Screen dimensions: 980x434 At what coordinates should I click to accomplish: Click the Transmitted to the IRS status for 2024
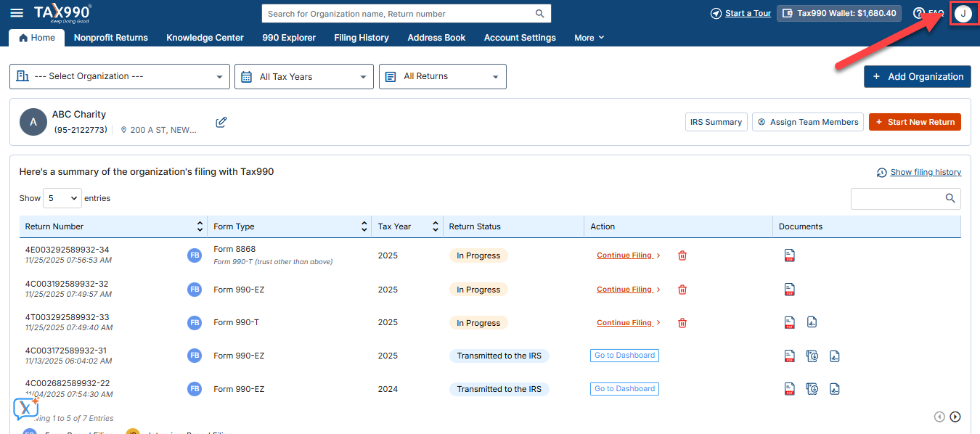click(x=499, y=389)
